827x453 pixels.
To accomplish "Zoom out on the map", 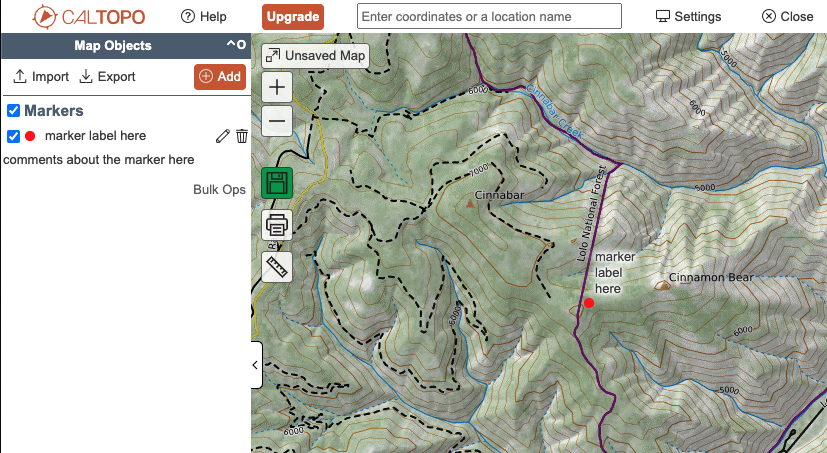I will pyautogui.click(x=277, y=121).
